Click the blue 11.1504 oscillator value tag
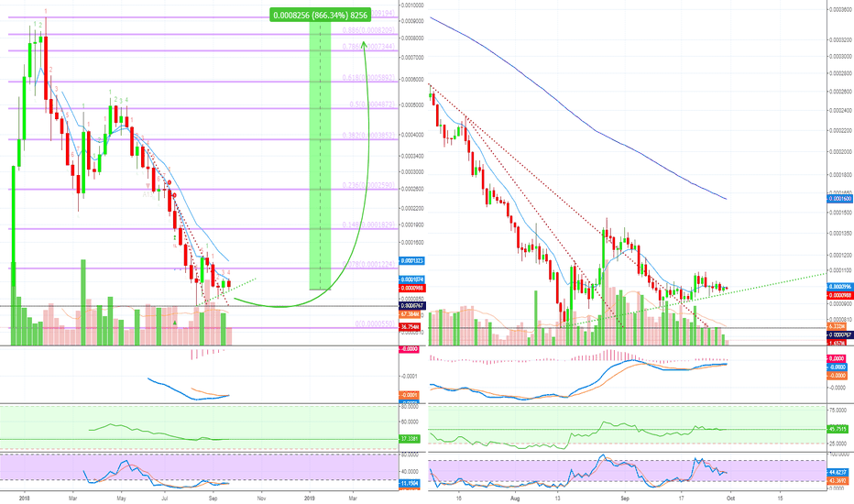This screenshot has height=504, width=854. point(410,483)
